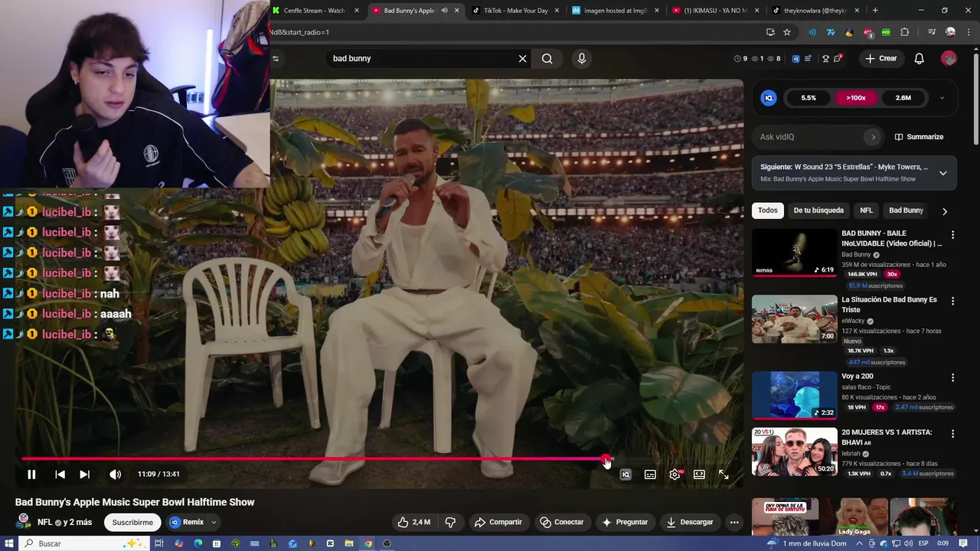Click the Summarize button
This screenshot has width=980, height=551.
919,137
